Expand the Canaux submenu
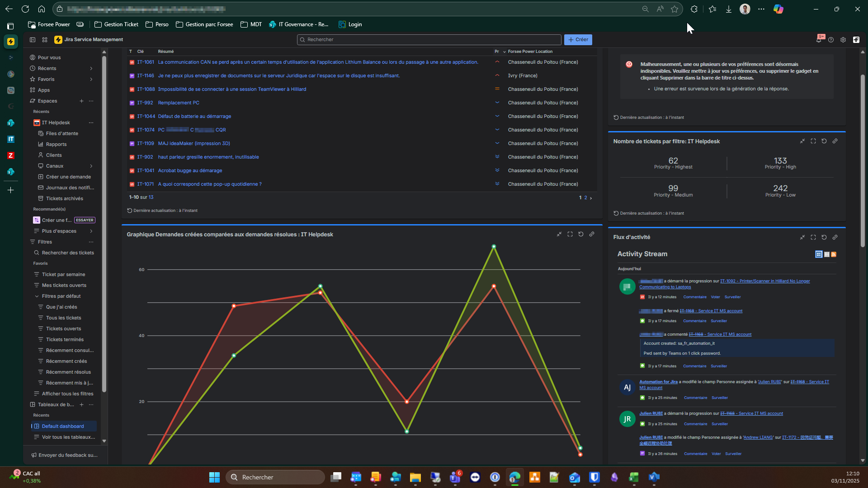Image resolution: width=868 pixels, height=488 pixels. (x=91, y=166)
